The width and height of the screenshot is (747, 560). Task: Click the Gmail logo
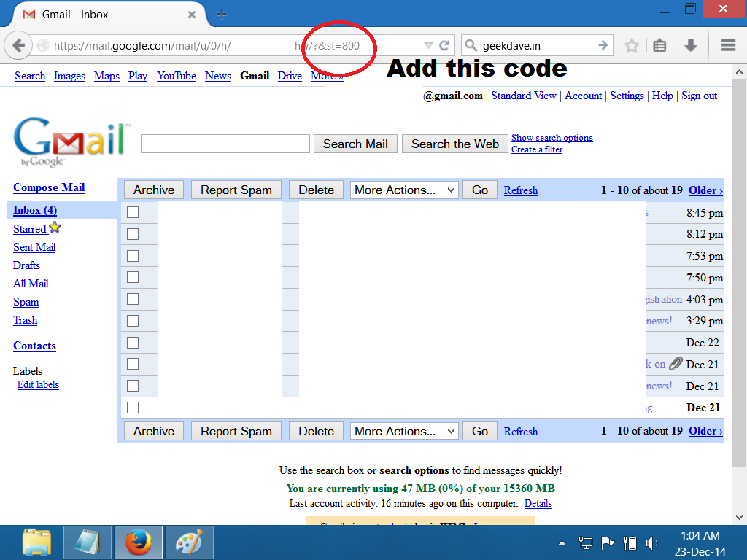click(x=71, y=141)
